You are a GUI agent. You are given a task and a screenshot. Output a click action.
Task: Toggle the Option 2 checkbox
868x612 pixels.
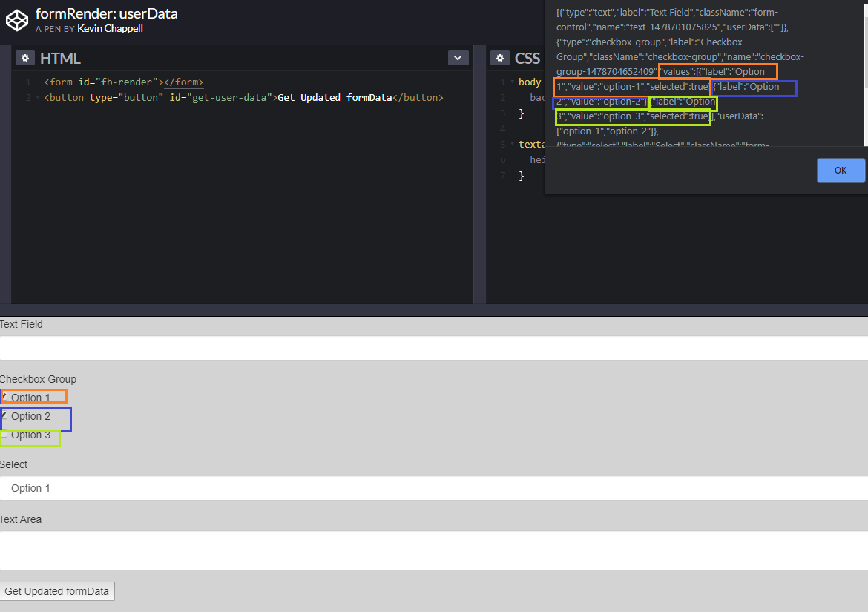pos(4,415)
